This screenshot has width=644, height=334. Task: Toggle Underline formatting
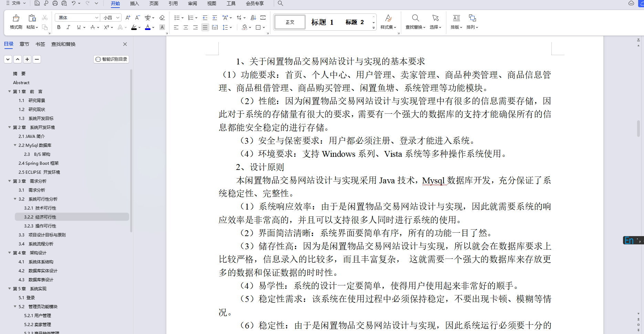(79, 27)
